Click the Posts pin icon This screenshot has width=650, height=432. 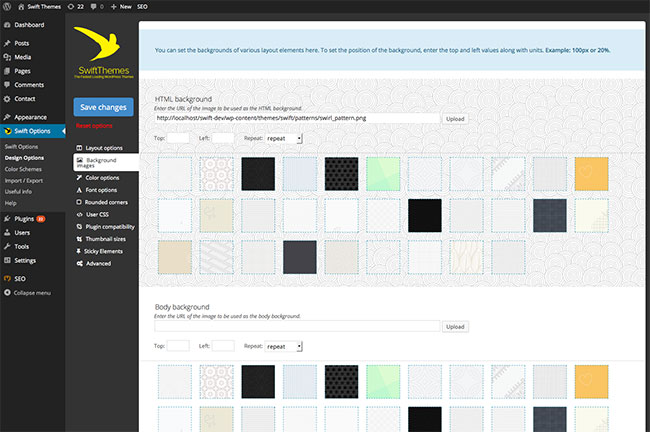point(7,43)
